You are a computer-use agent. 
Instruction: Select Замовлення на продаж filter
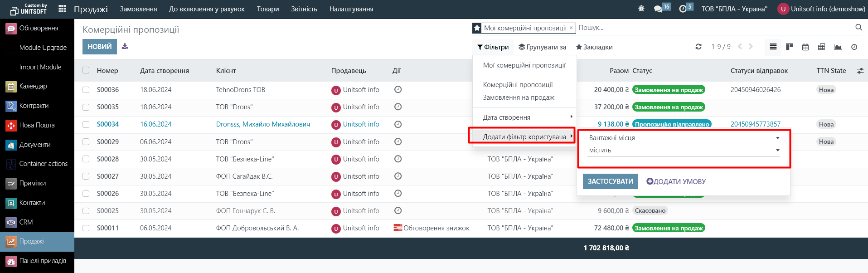[524, 97]
